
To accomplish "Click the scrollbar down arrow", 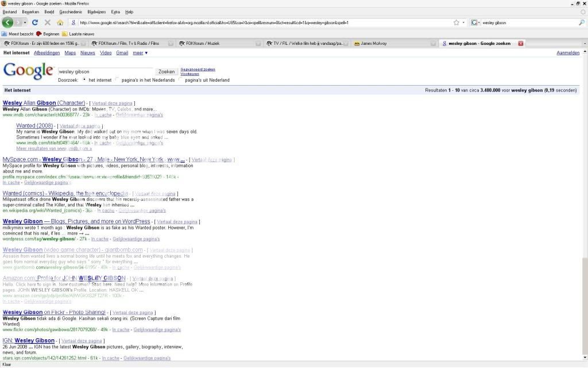I will click(585, 358).
